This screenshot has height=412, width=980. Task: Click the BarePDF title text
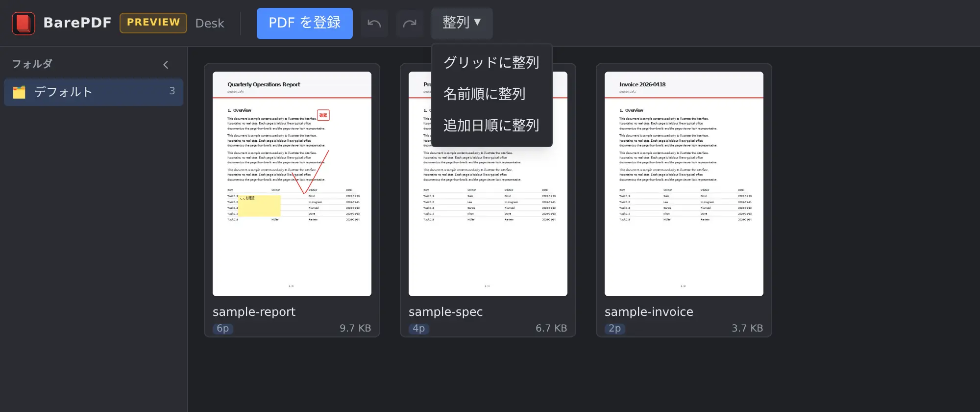77,23
